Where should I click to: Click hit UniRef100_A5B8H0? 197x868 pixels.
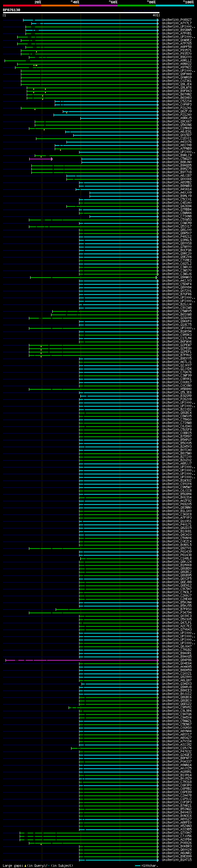pyautogui.click(x=176, y=389)
